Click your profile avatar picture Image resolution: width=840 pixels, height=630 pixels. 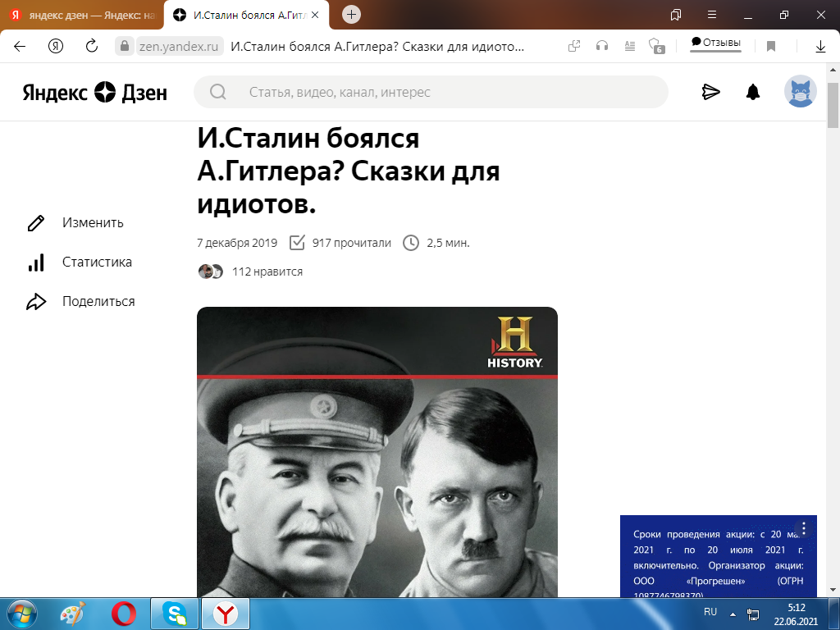pos(801,92)
